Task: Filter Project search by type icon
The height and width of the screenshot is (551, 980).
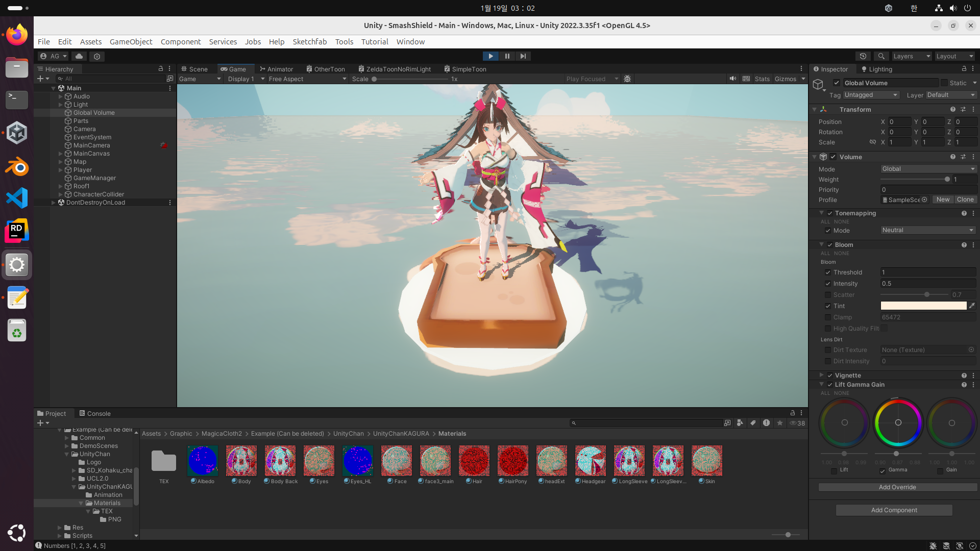Action: (740, 423)
